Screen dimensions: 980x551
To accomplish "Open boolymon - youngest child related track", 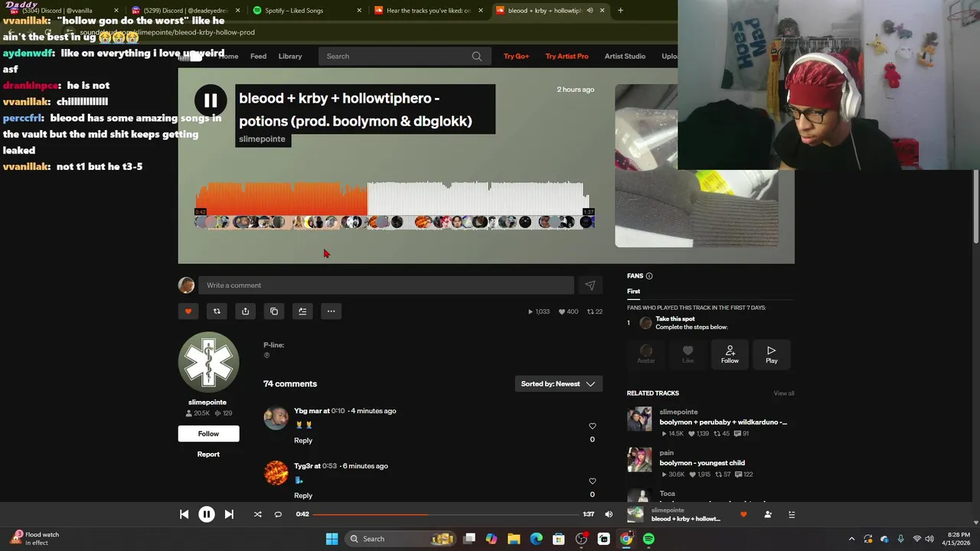I will pyautogui.click(x=702, y=463).
